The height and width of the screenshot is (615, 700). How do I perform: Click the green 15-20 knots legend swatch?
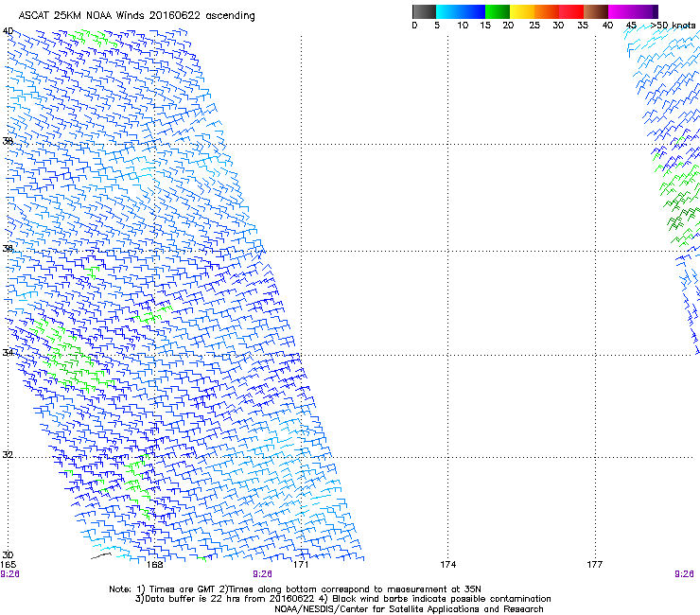[498, 11]
